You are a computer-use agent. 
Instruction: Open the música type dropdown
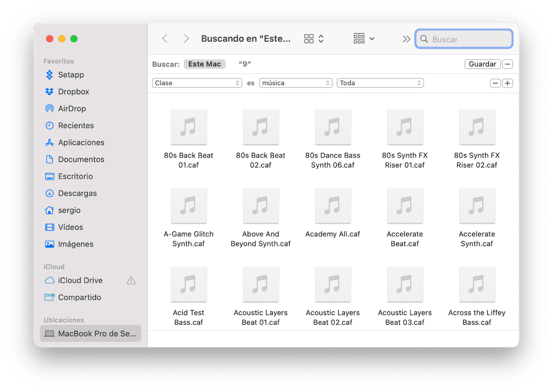click(x=296, y=83)
